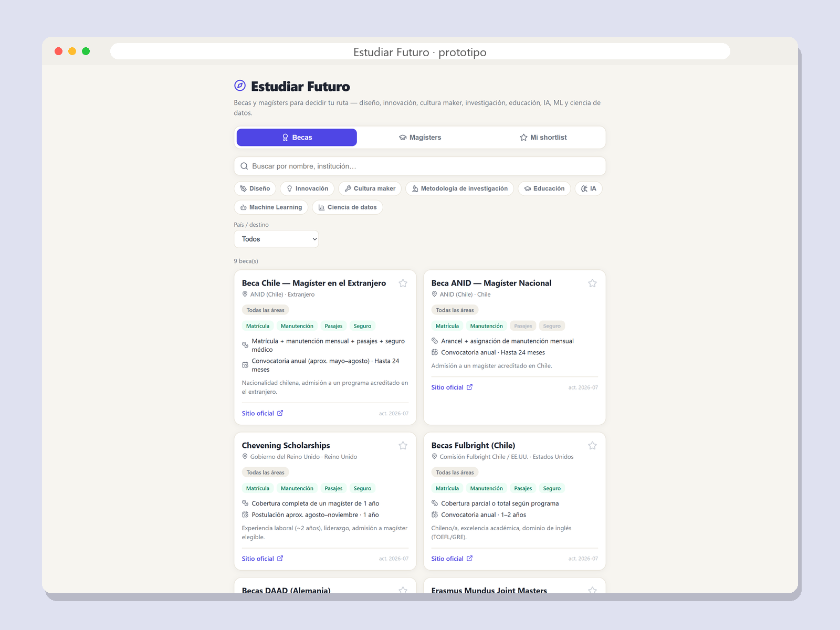Click the location pin icon on Chevening card
The height and width of the screenshot is (630, 840).
245,456
